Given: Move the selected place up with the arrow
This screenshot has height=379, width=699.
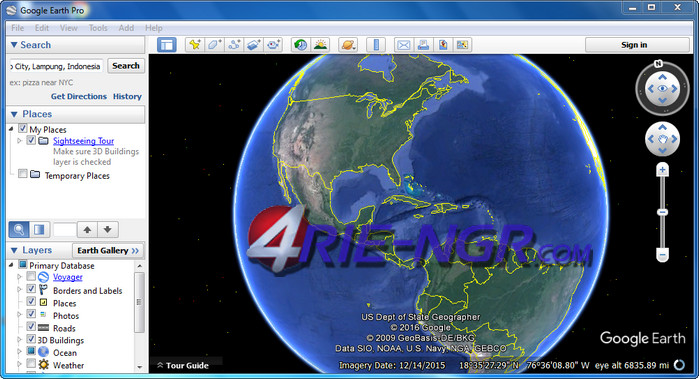Looking at the screenshot, I should (87, 230).
